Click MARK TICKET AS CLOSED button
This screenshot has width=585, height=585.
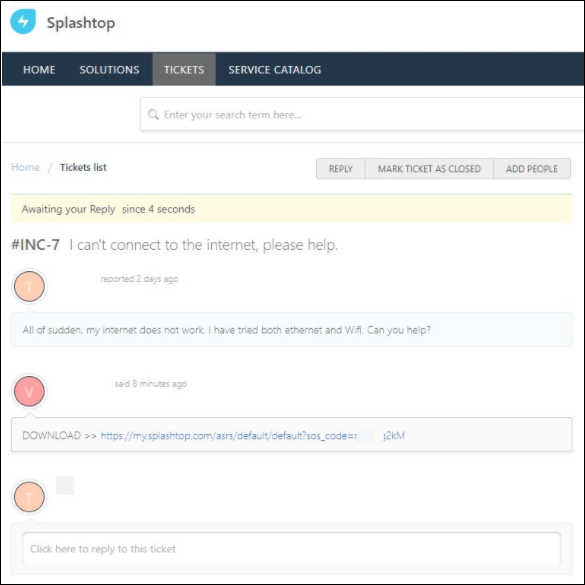coord(429,169)
